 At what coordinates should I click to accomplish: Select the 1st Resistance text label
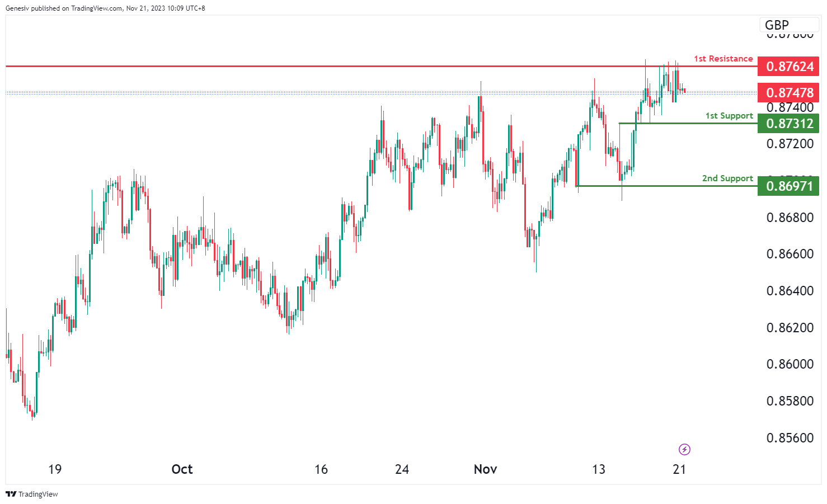point(723,59)
